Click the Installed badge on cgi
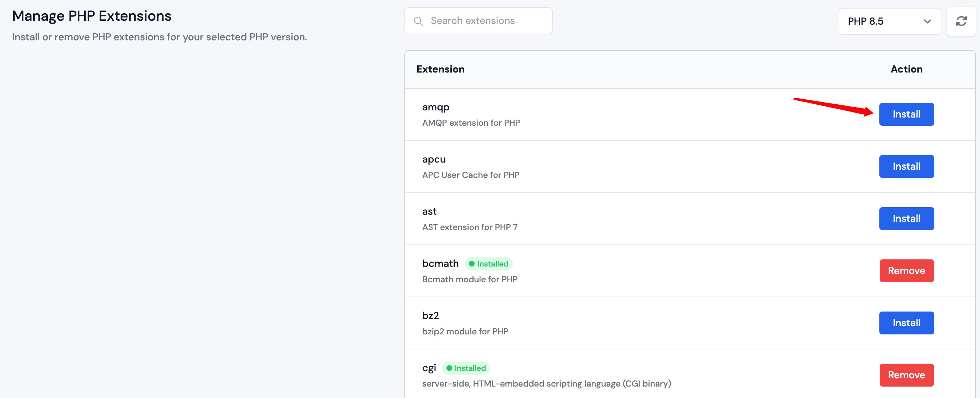The image size is (980, 398). click(x=466, y=368)
